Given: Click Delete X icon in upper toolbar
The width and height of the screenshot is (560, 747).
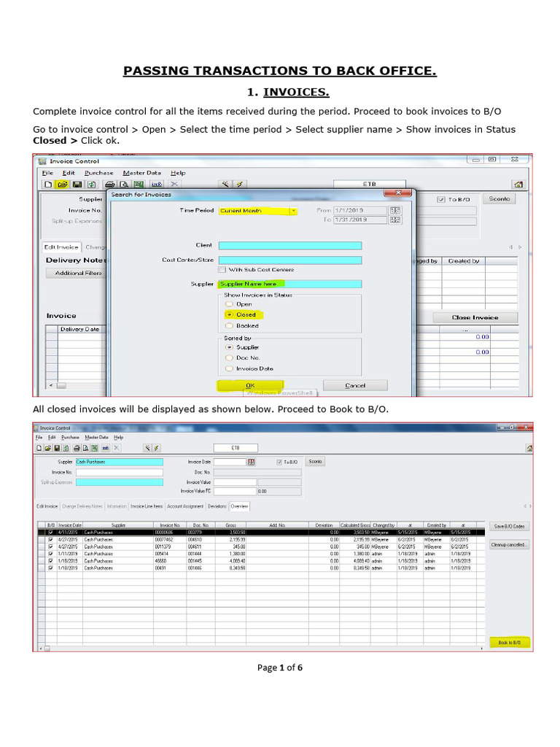Looking at the screenshot, I should pyautogui.click(x=174, y=185).
